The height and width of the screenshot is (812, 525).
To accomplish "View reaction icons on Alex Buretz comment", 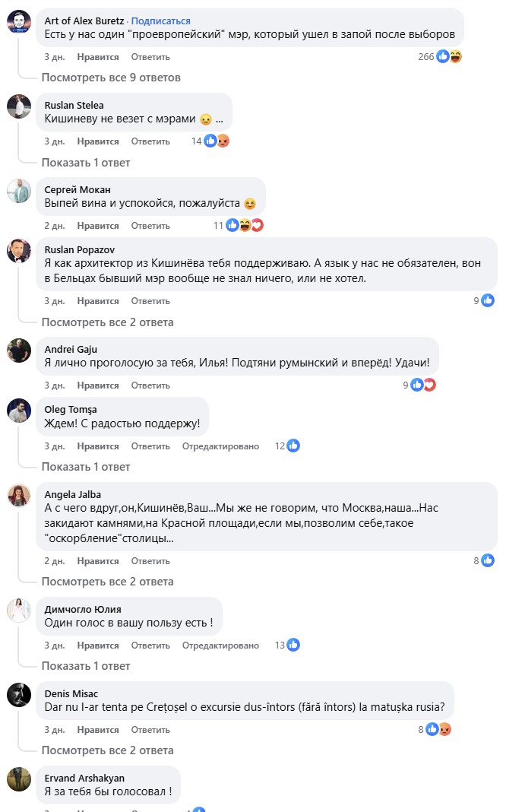I will point(449,56).
